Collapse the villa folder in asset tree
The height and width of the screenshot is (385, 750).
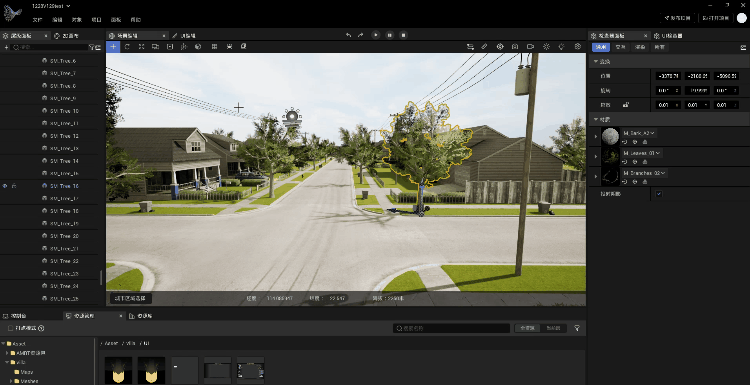point(7,362)
